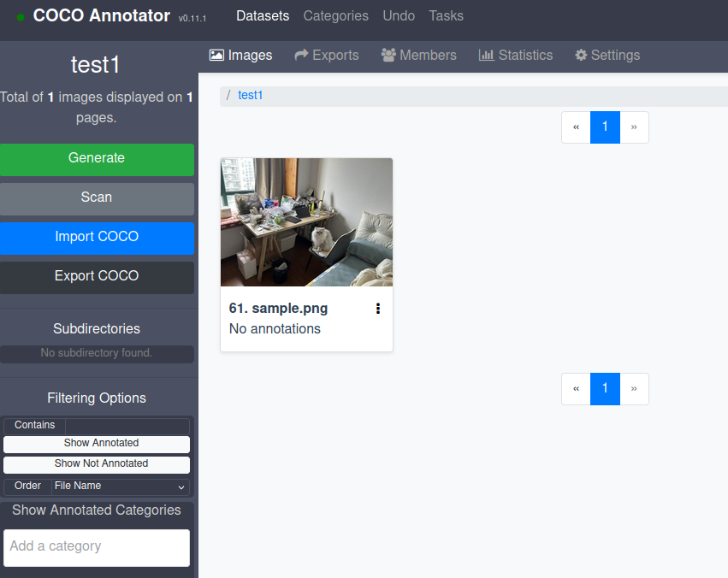Click the green Generate button
Image resolution: width=728 pixels, height=578 pixels.
97,160
